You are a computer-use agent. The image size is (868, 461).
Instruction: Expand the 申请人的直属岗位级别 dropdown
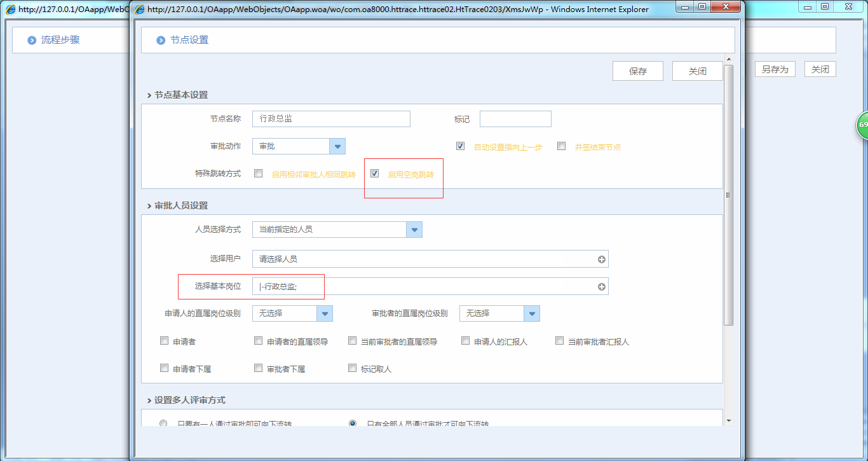[324, 313]
